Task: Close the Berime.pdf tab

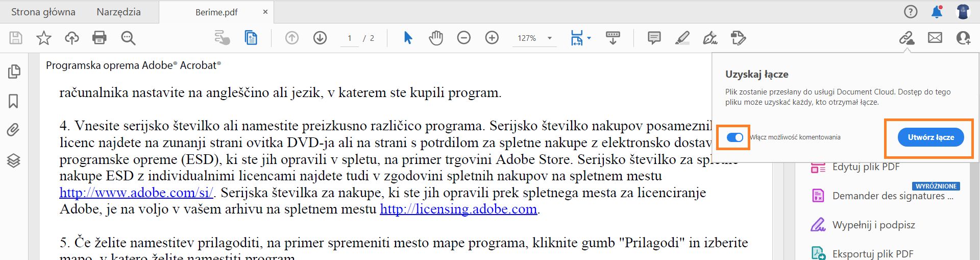Action: [265, 12]
